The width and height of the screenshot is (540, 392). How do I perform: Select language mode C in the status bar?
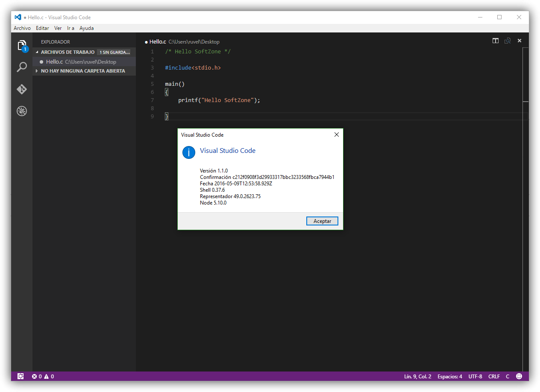click(x=508, y=376)
